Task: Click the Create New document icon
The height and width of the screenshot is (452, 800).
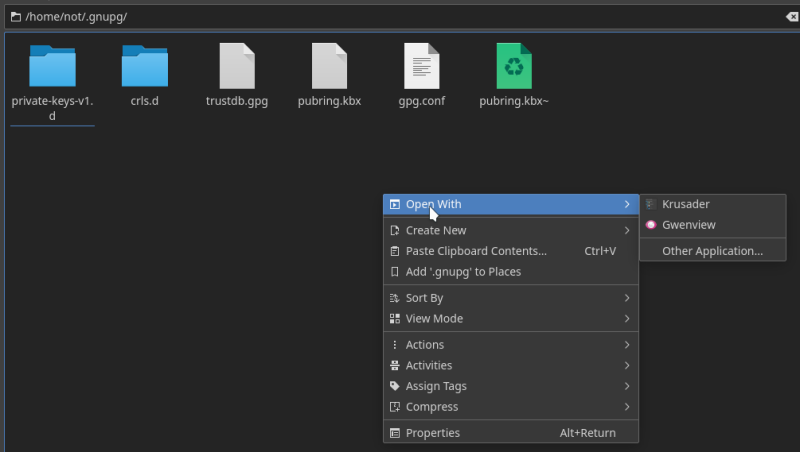Action: 395,231
